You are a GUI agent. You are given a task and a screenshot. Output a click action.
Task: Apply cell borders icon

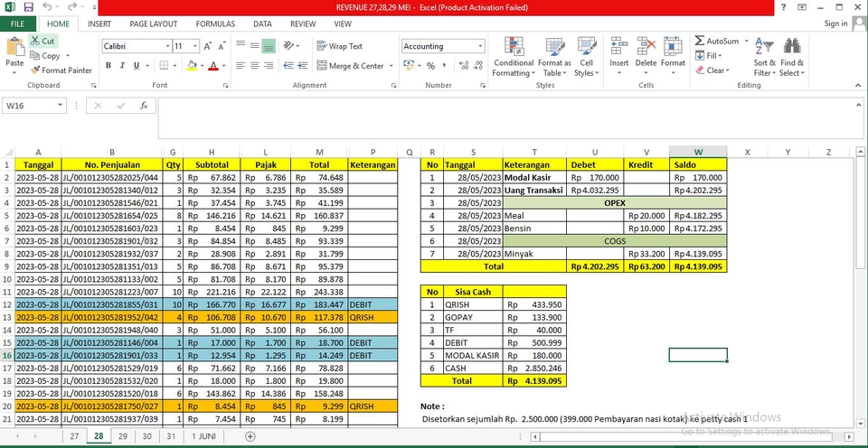pyautogui.click(x=164, y=65)
